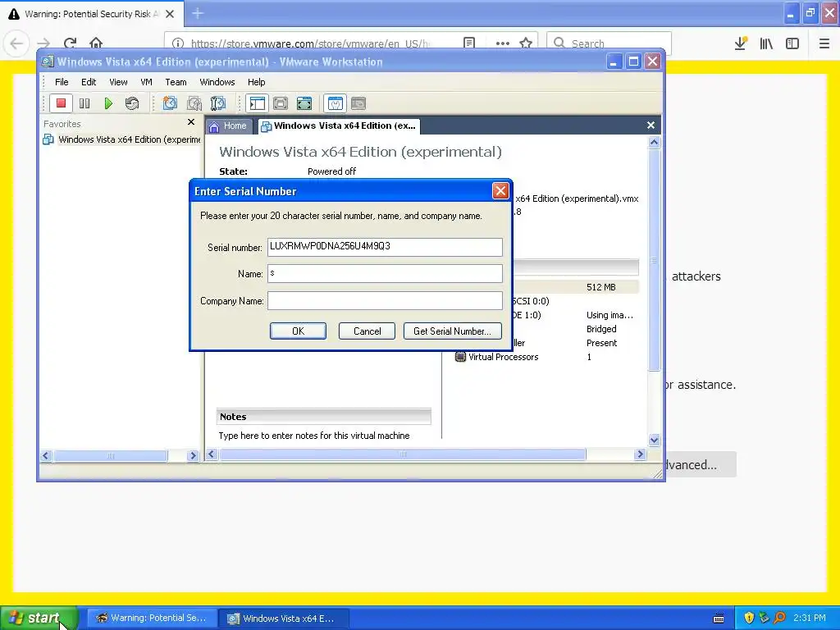840x630 pixels.
Task: Click the Console view toolbar icon
Action: (x=358, y=103)
